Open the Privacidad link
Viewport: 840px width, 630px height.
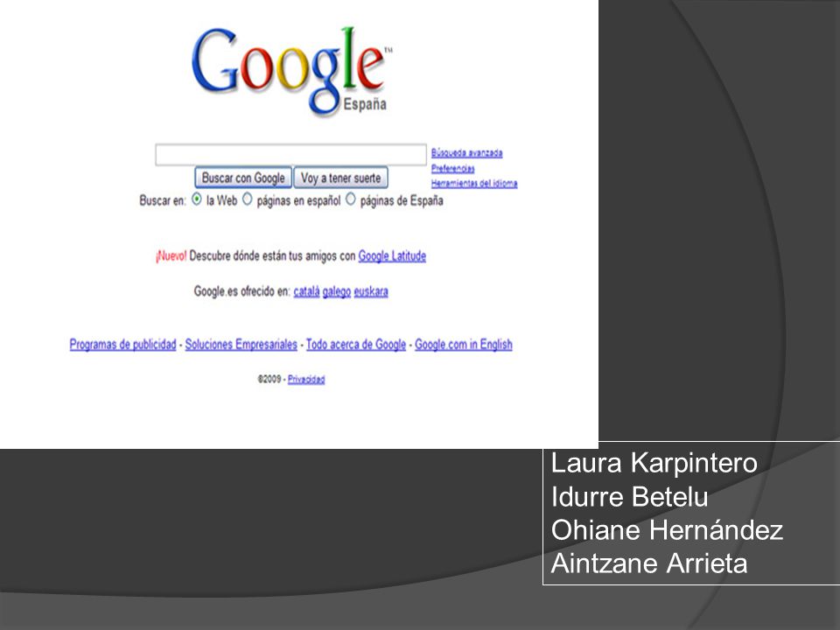point(306,379)
